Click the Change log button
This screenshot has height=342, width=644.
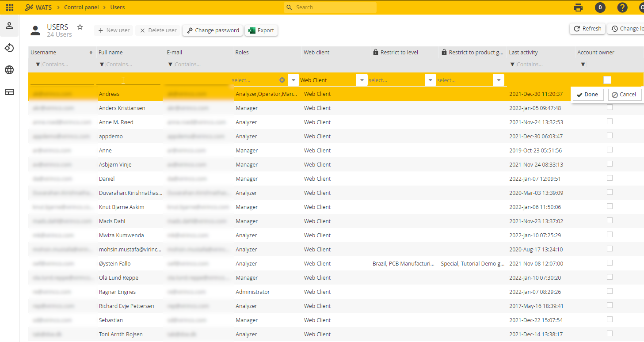[626, 29]
